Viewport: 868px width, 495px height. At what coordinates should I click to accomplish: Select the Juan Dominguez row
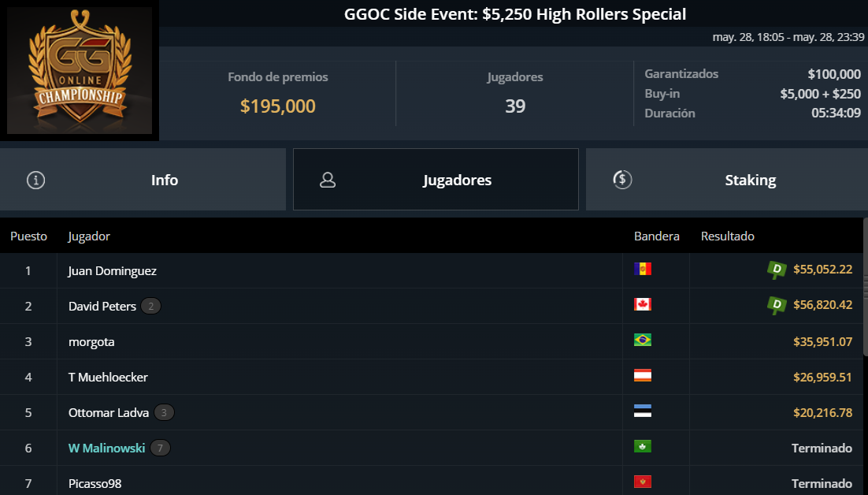431,271
